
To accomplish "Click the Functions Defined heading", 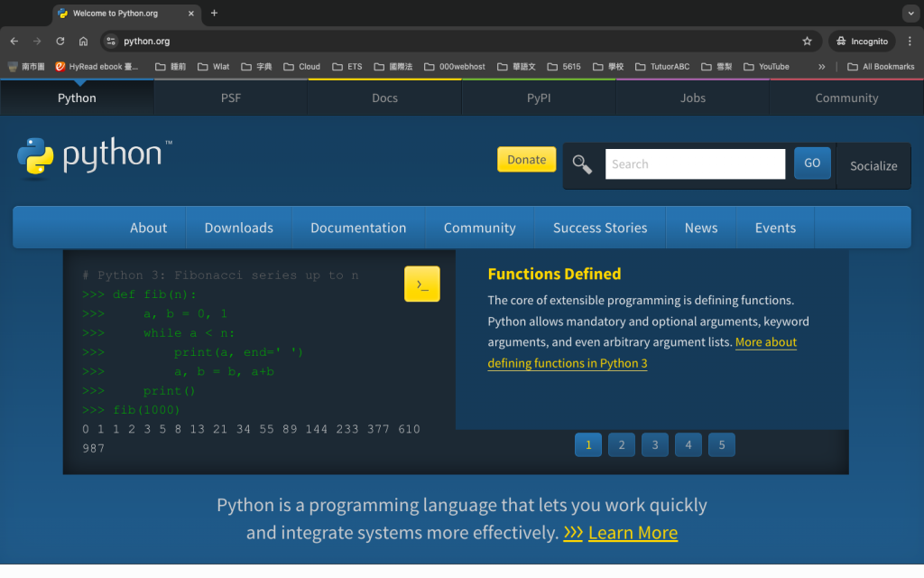I will pos(555,274).
